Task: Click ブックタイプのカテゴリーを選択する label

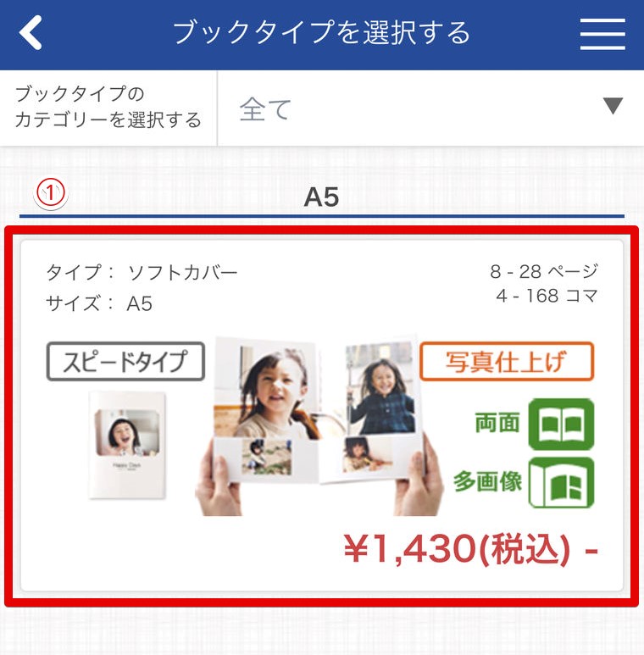Action: coord(108,107)
